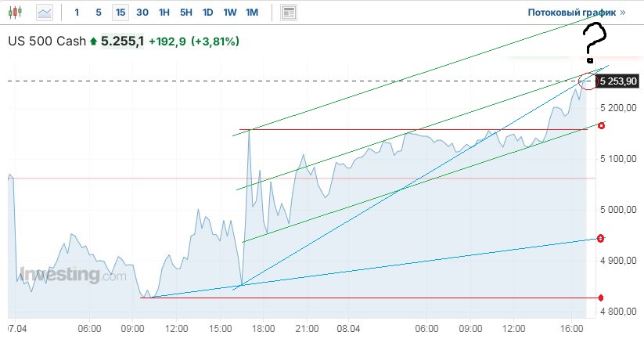Switch to area chart type
Viewport: 644px width, 339px height.
pyautogui.click(x=45, y=13)
